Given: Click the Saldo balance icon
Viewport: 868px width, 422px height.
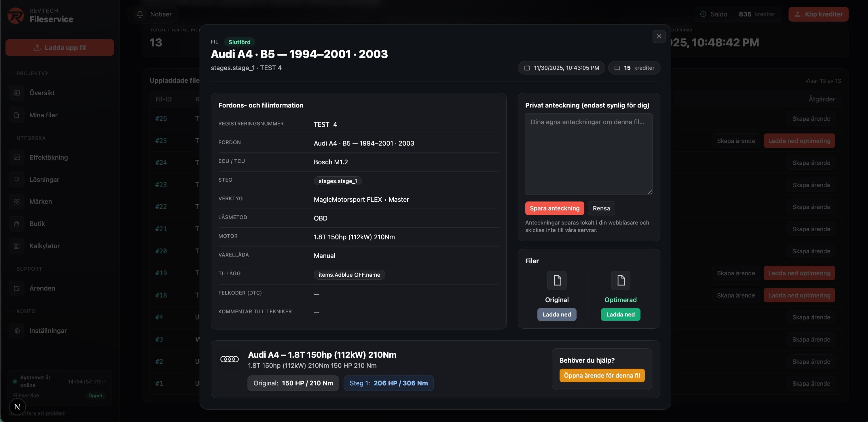Looking at the screenshot, I should pyautogui.click(x=703, y=14).
